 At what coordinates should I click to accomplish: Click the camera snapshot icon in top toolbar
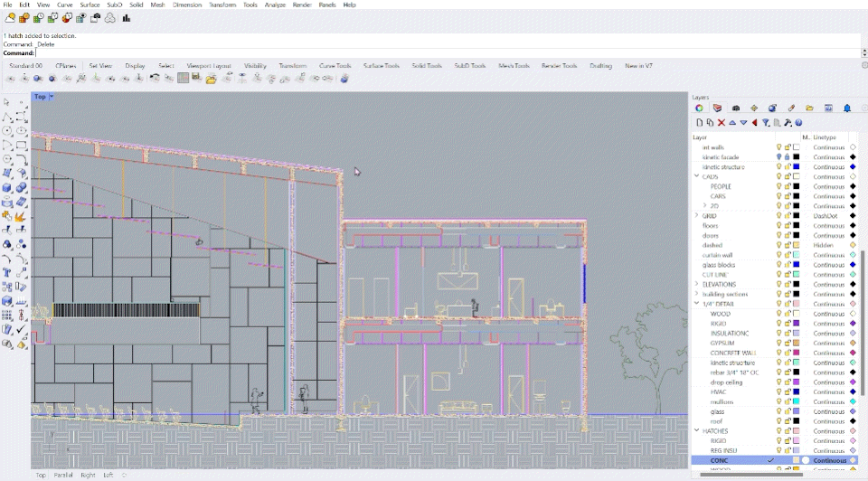coord(95,18)
